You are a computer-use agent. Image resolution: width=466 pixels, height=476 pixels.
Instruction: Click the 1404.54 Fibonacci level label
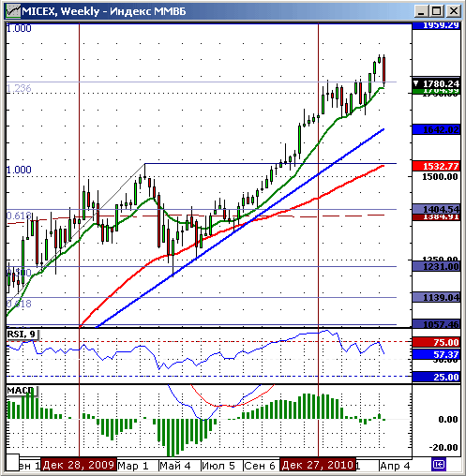[436, 209]
